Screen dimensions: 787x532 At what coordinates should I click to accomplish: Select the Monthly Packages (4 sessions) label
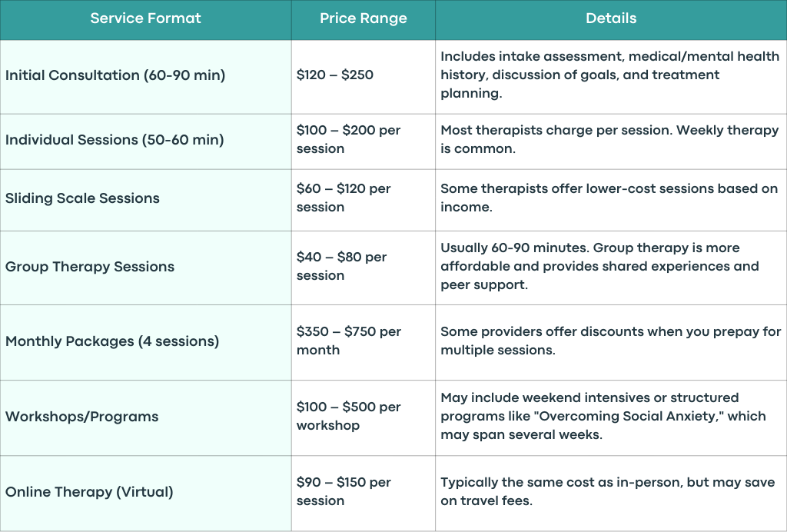pyautogui.click(x=112, y=341)
